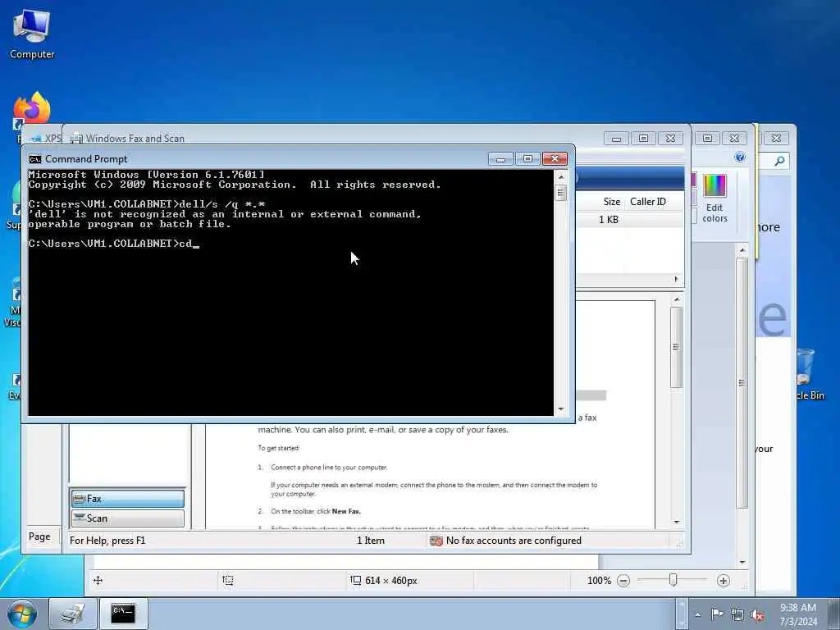
Task: Click the Command Prompt scrollbar thumb
Action: [x=561, y=192]
